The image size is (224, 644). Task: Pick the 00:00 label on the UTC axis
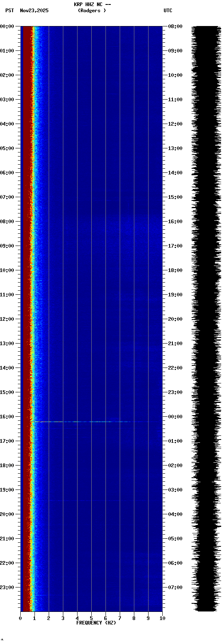[175, 417]
